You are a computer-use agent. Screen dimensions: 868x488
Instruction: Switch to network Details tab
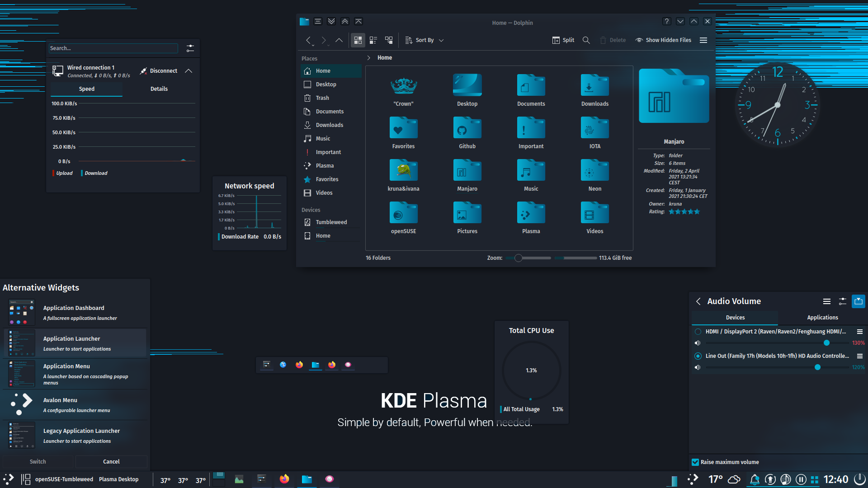coord(159,89)
